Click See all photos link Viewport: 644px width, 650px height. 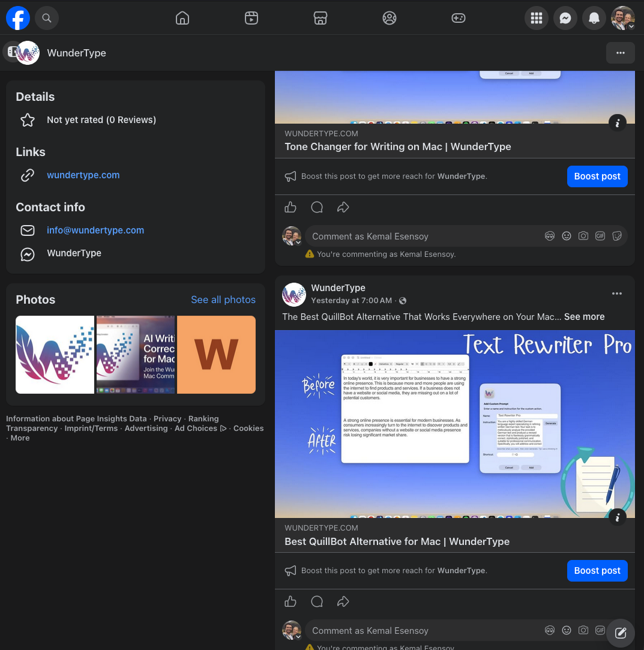pos(223,299)
